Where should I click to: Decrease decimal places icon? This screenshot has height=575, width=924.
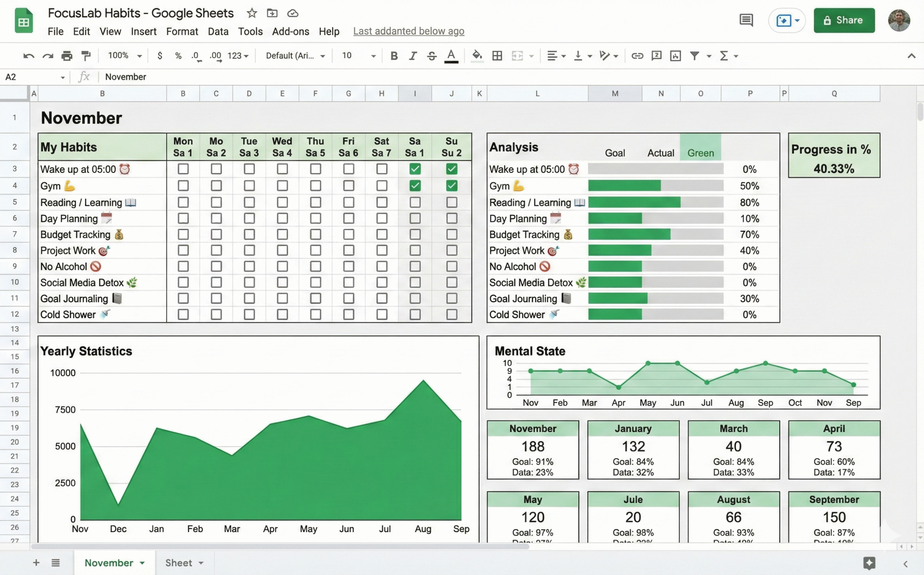click(x=196, y=56)
